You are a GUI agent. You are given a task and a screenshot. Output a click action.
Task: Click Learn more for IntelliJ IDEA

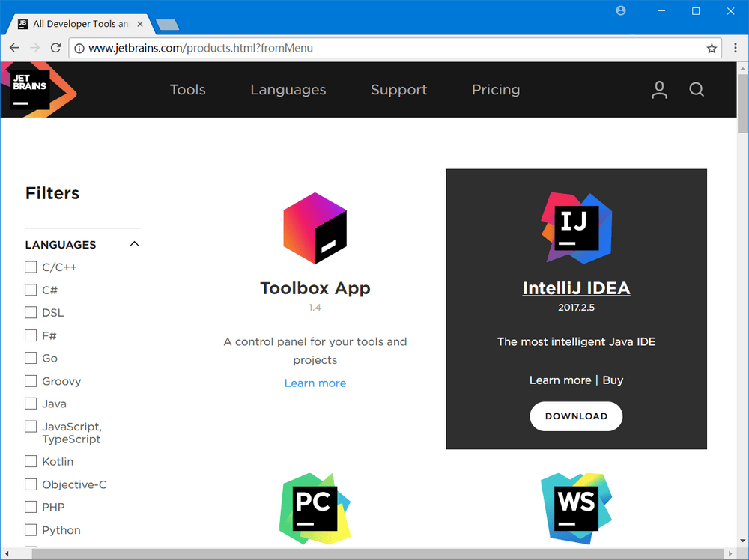point(560,380)
